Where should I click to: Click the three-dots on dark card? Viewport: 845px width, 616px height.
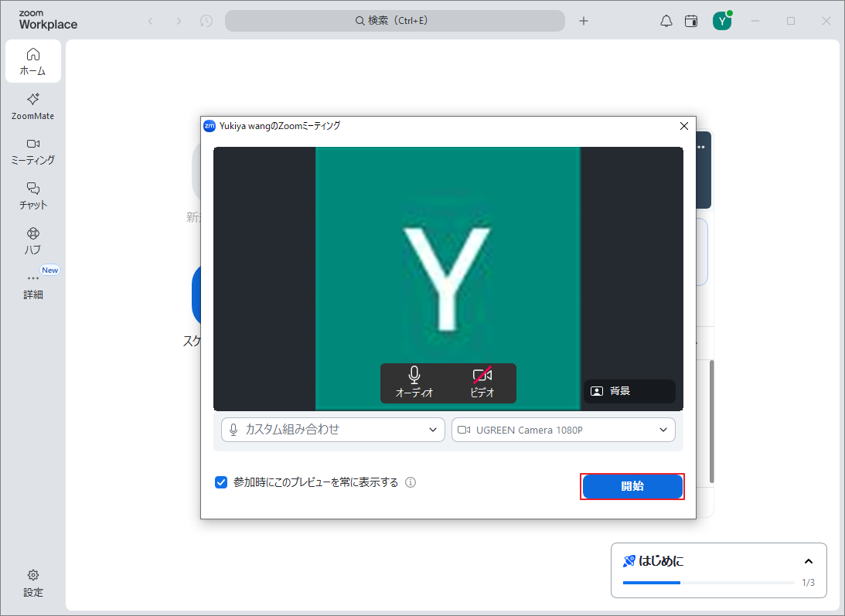pos(702,147)
